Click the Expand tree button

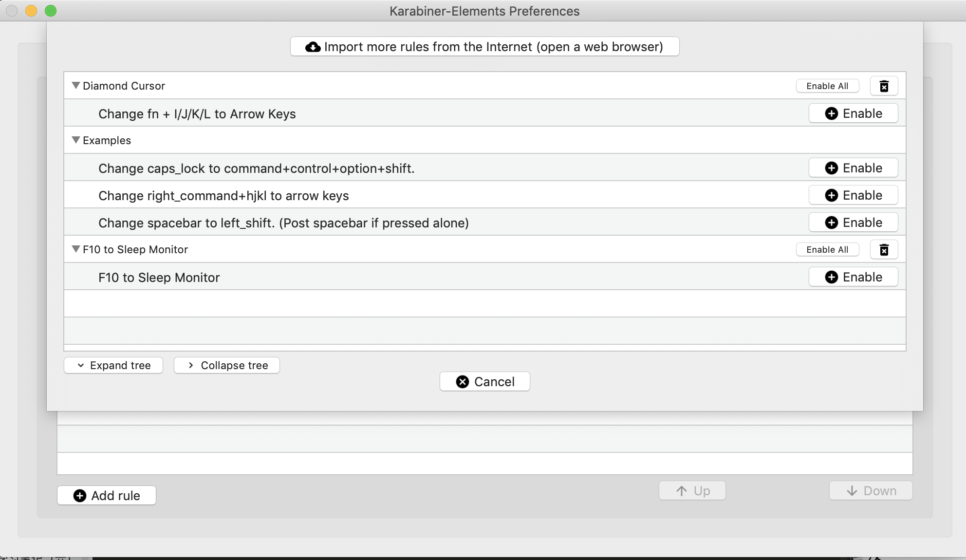pyautogui.click(x=113, y=365)
